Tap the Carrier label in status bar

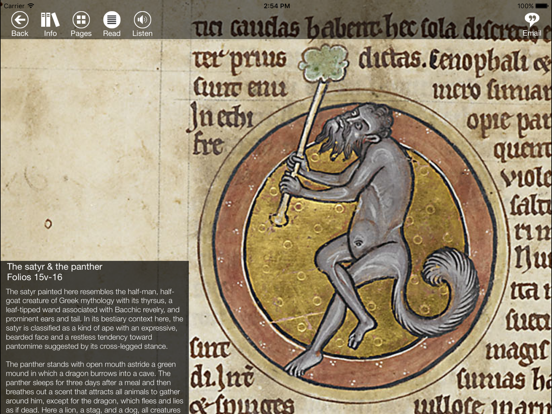click(x=13, y=6)
